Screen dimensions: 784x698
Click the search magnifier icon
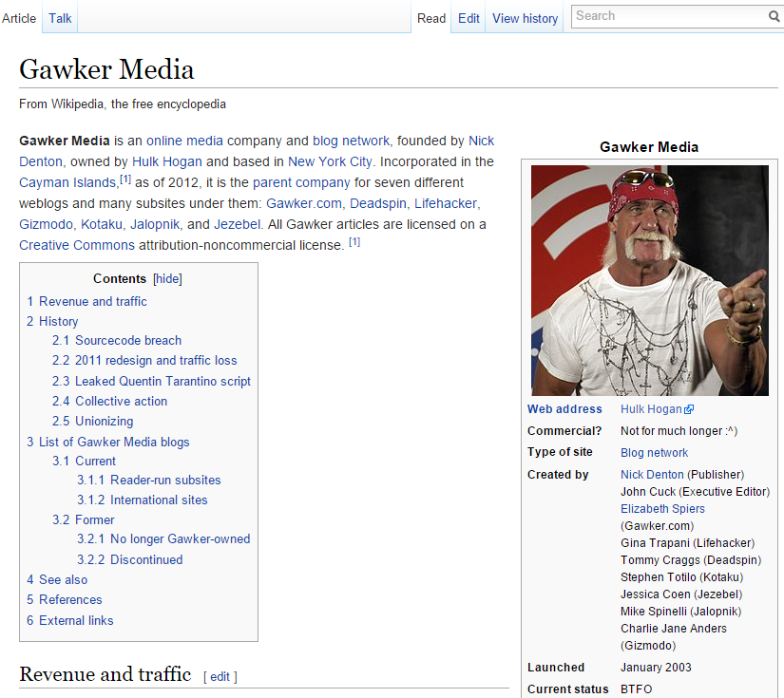click(774, 16)
